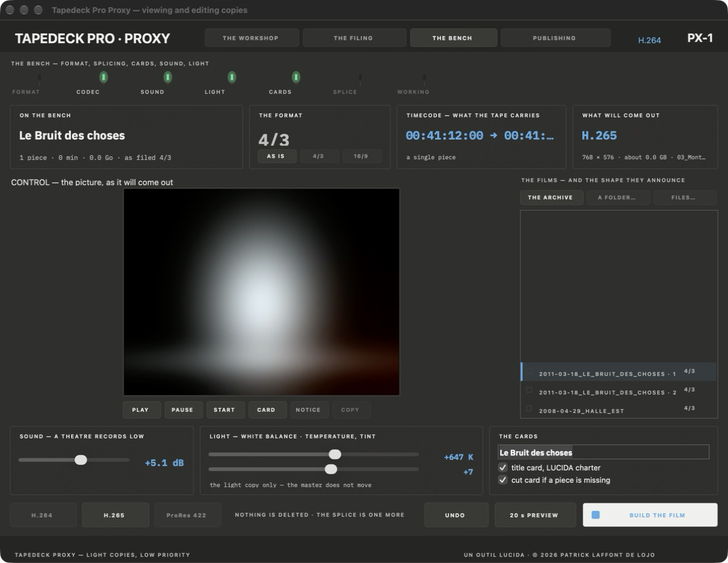Viewport: 728px width, 563px height.
Task: Click the CARD button
Action: pyautogui.click(x=267, y=410)
